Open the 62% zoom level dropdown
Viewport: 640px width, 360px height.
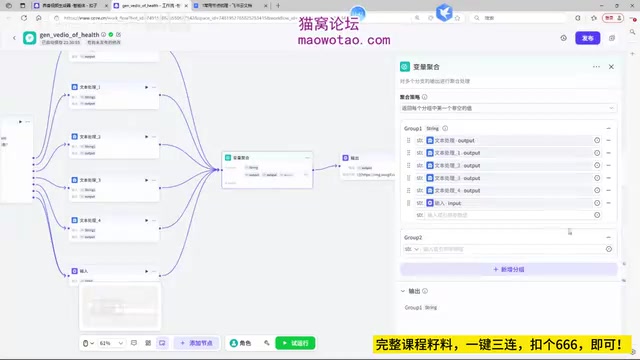[x=111, y=343]
